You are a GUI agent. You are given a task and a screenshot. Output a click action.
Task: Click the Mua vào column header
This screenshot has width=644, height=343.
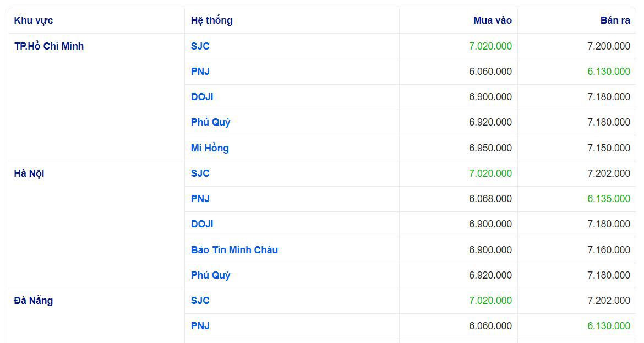(x=493, y=20)
